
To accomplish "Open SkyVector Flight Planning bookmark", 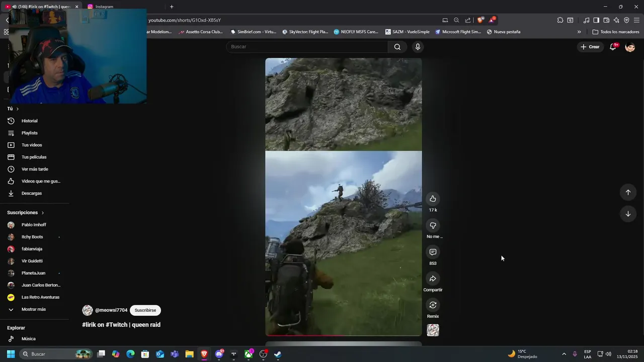I will [x=305, y=32].
